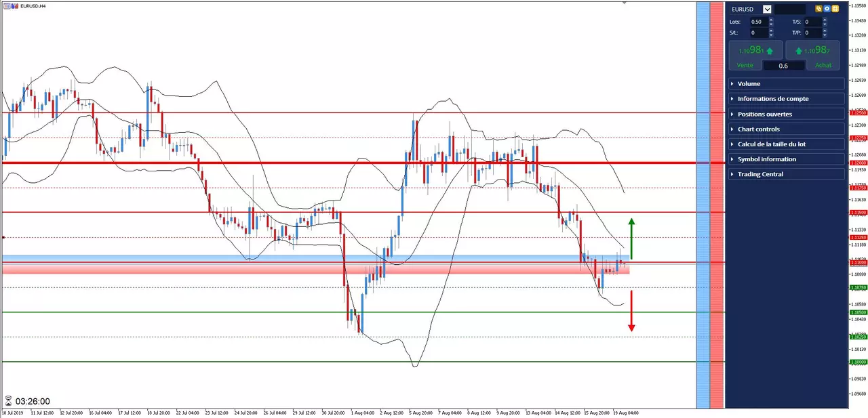Click the 1.12250 red price label
The height and width of the screenshot is (418, 868).
[x=859, y=138]
